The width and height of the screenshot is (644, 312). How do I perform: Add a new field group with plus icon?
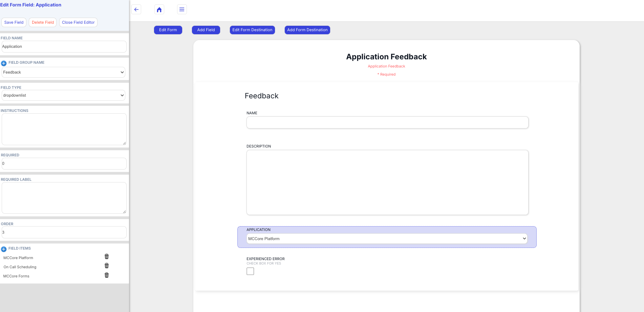[x=4, y=63]
